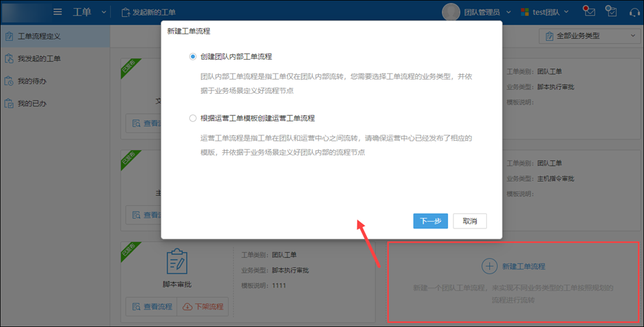Image resolution: width=644 pixels, height=327 pixels.
Task: Click 下架流程 on the 脚本审批 card
Action: point(203,306)
